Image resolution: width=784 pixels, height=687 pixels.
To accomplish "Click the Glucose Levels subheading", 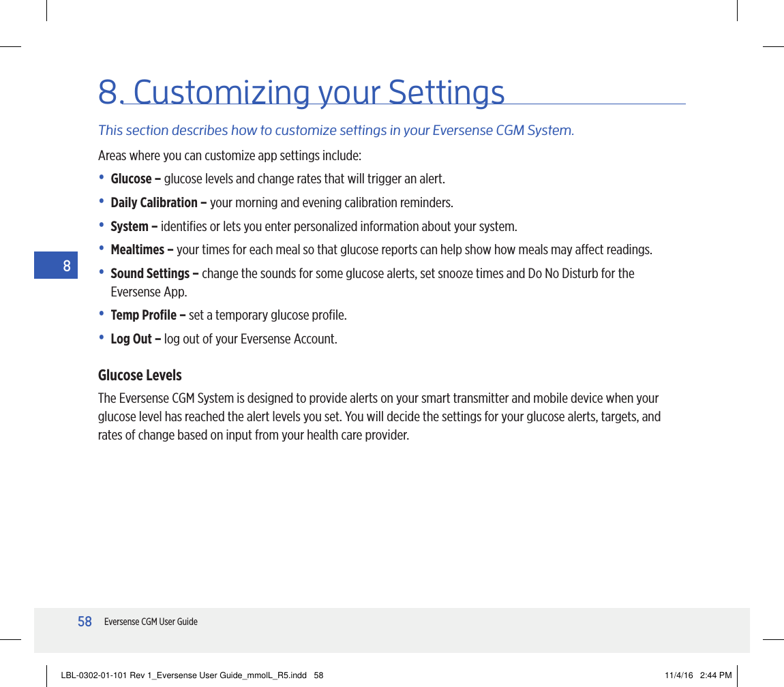I will pos(140,375).
